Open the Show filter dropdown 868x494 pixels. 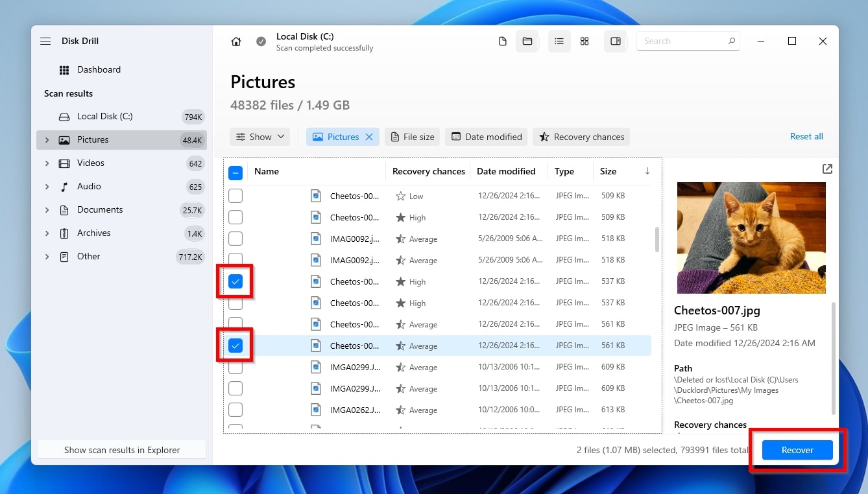click(259, 137)
